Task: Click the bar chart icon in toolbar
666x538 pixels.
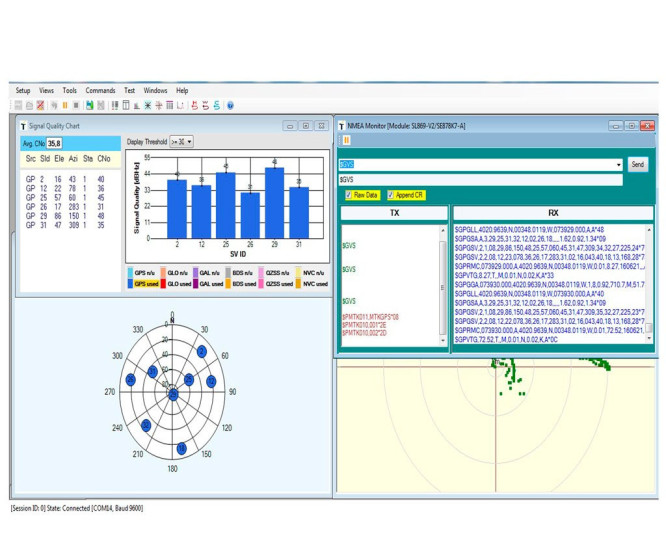Action: (x=136, y=105)
